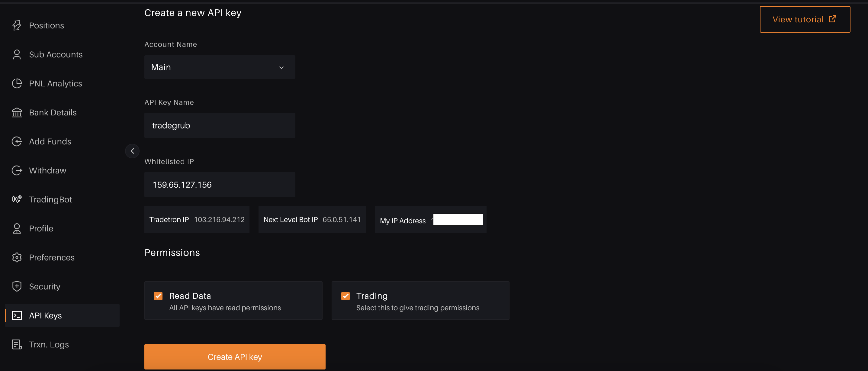Toggle the Trading permission checkbox

(346, 295)
